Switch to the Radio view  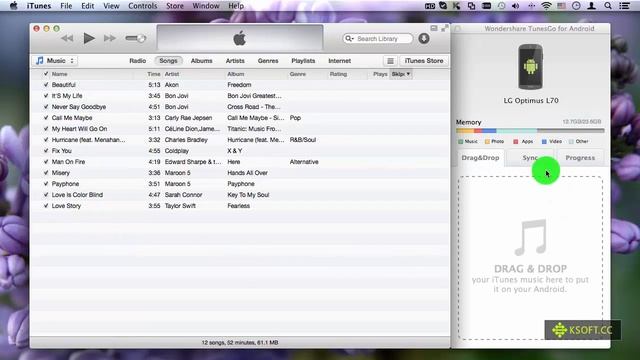(x=138, y=61)
